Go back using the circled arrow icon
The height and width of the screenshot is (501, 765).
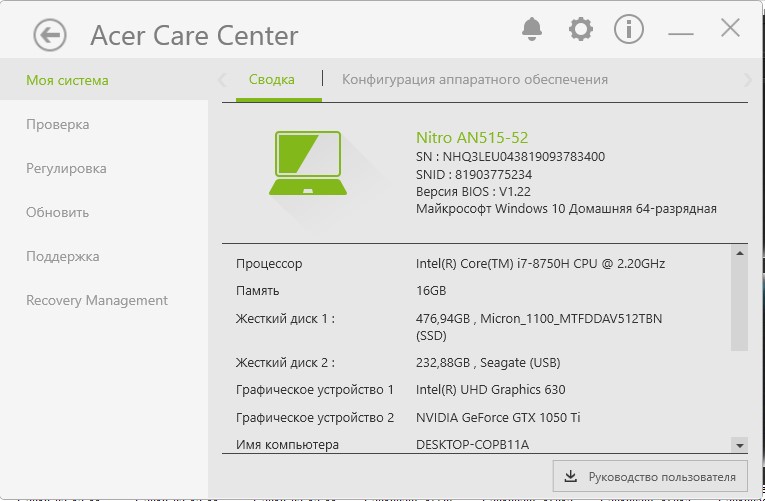click(50, 35)
